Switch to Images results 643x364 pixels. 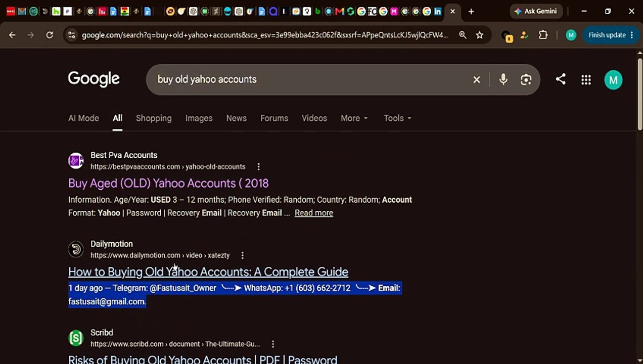click(x=199, y=118)
